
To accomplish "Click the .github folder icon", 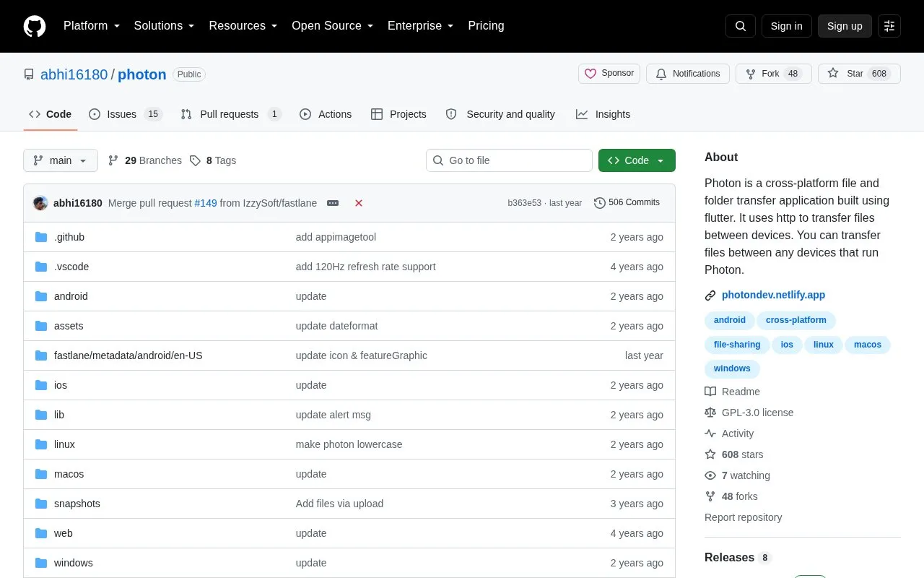I will tap(41, 237).
